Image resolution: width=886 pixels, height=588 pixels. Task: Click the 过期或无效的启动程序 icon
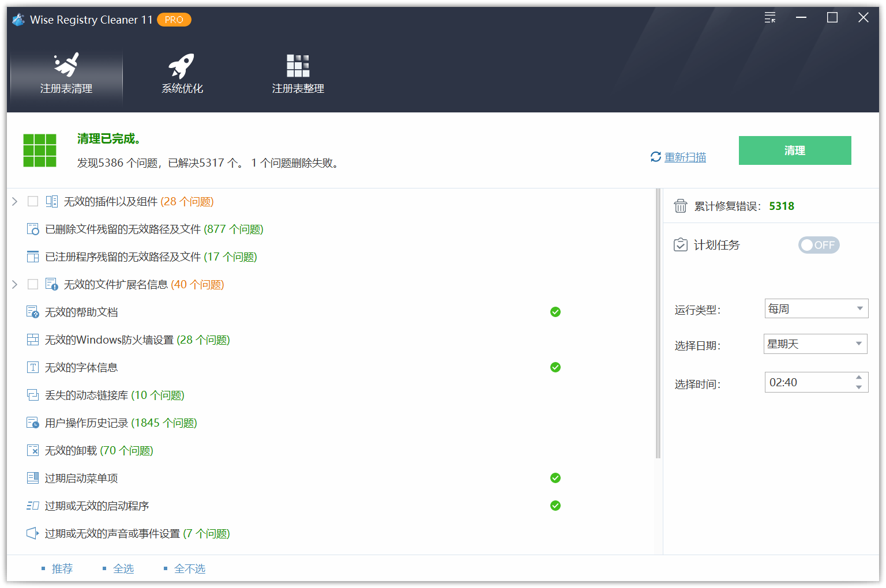[33, 506]
